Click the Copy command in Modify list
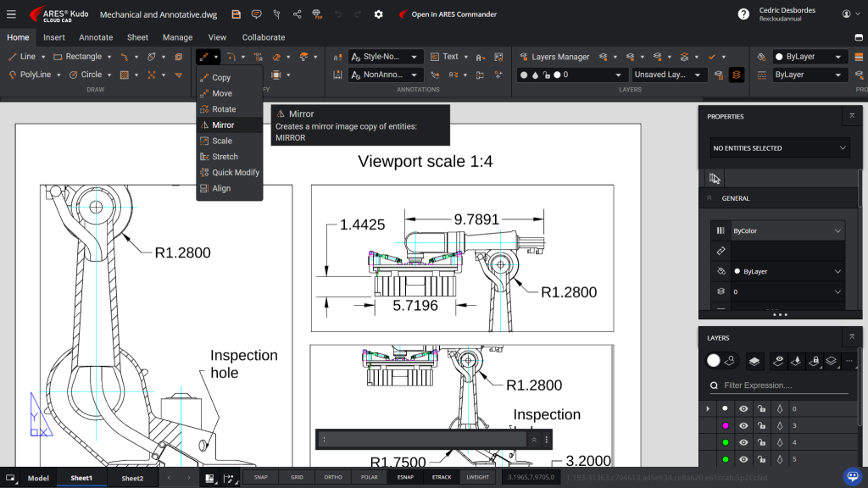 point(229,77)
